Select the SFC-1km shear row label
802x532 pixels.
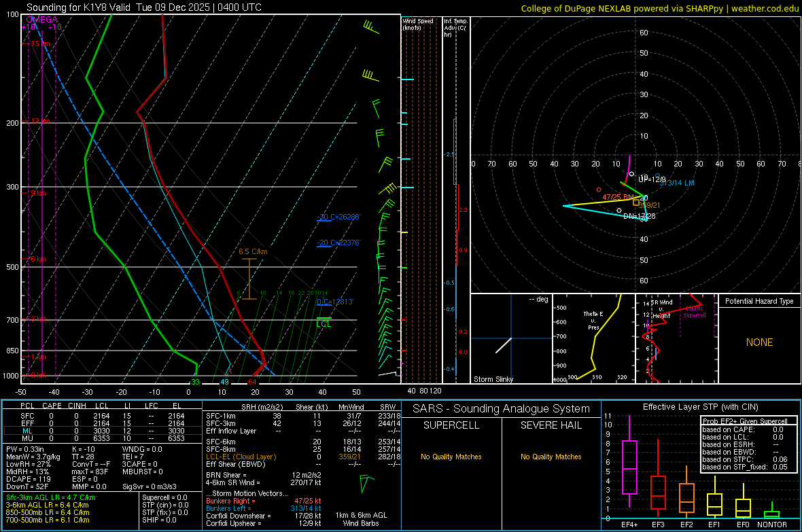221,416
